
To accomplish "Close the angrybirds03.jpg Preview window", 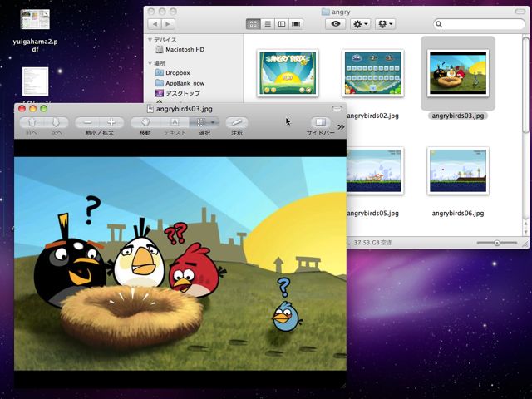I will pyautogui.click(x=22, y=109).
